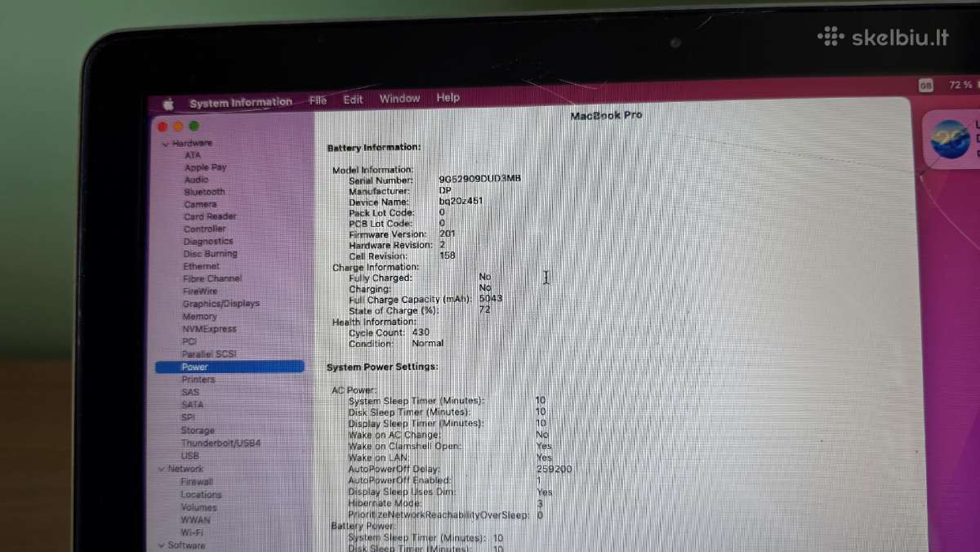Select Storage in the sidebar
The width and height of the screenshot is (980, 552).
(x=198, y=430)
